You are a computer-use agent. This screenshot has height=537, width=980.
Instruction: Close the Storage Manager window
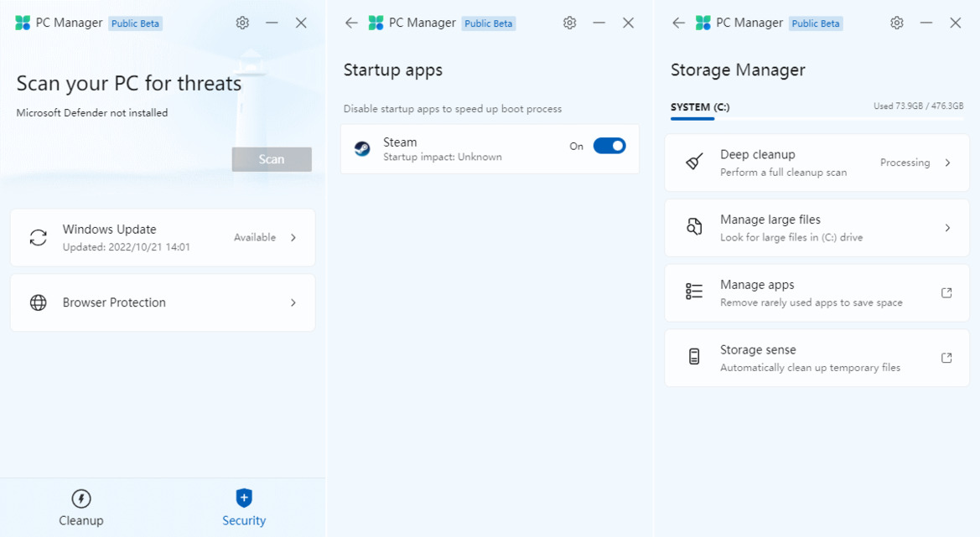tap(955, 23)
